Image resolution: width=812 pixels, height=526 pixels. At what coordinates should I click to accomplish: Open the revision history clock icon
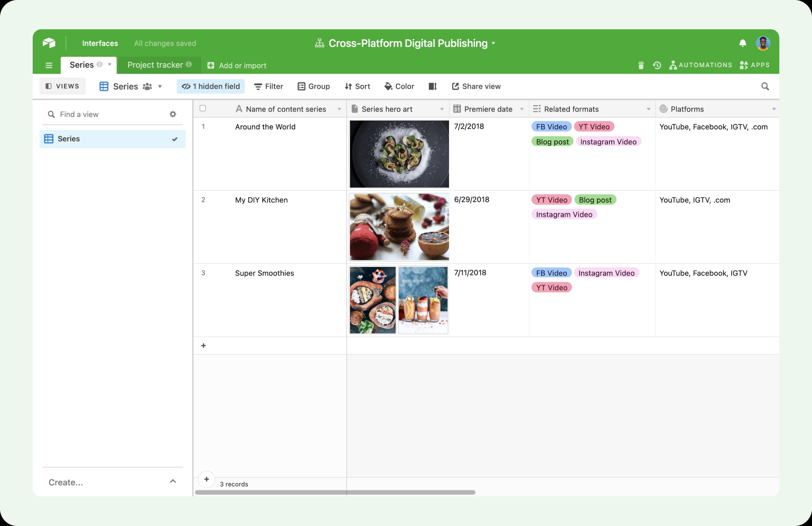(657, 65)
